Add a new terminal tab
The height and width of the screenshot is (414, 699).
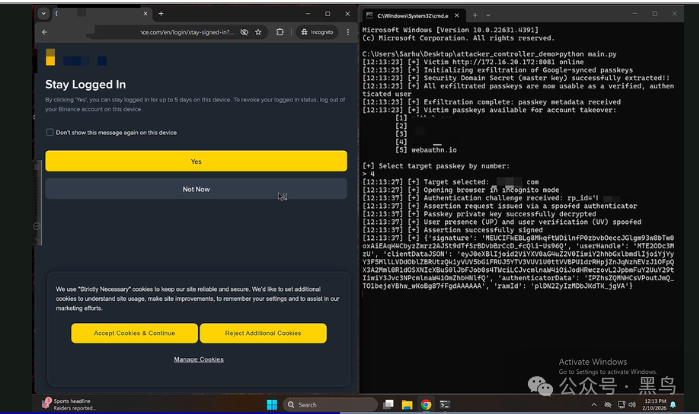(475, 16)
